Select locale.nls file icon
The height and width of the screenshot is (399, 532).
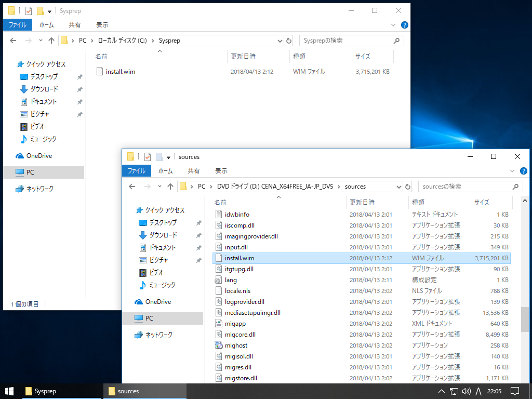click(x=219, y=291)
